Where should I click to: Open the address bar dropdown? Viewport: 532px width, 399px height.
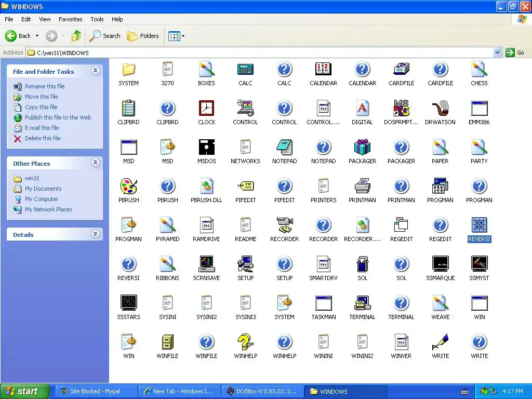tap(497, 52)
